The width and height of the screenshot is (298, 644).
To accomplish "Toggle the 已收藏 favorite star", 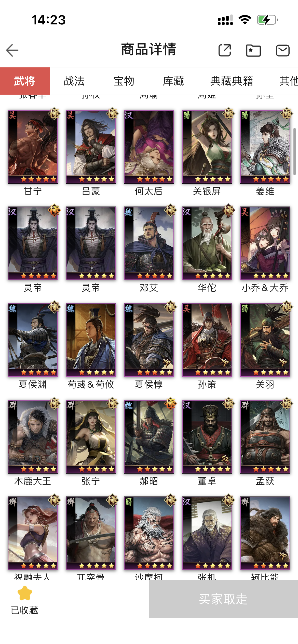I will (24, 600).
